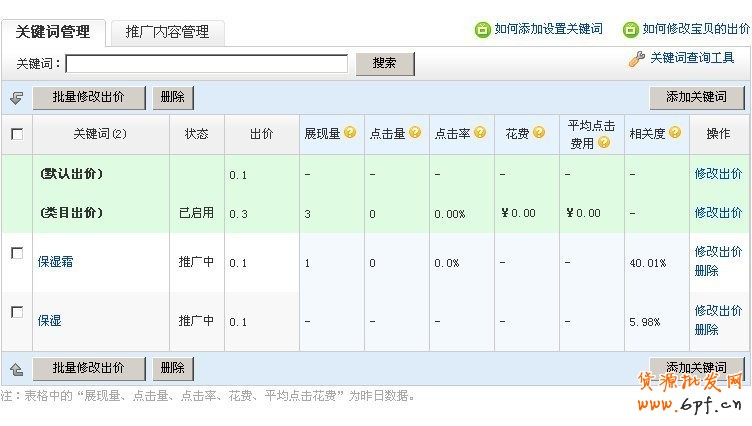Click the top 批量修改出价 button
This screenshot has height=426, width=752.
point(89,98)
